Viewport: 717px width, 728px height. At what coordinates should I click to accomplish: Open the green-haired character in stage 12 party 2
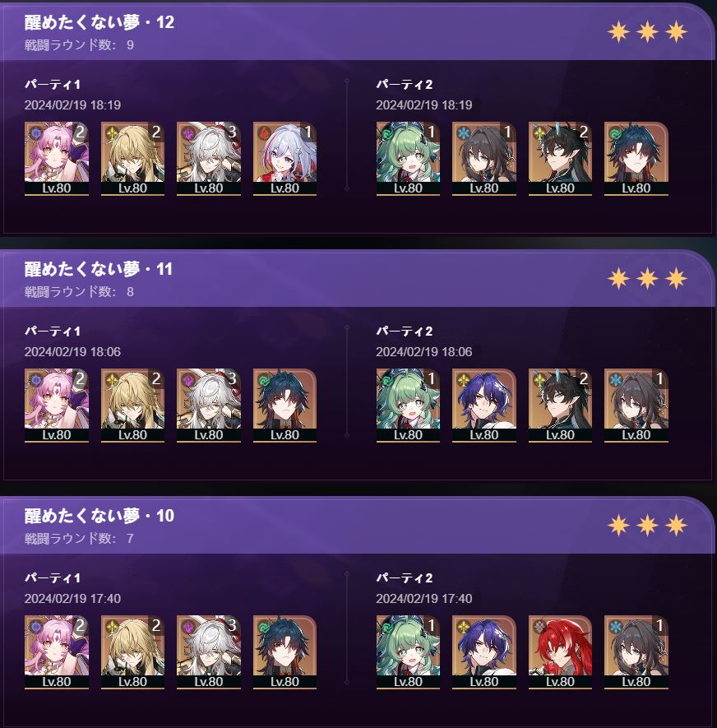pos(408,159)
